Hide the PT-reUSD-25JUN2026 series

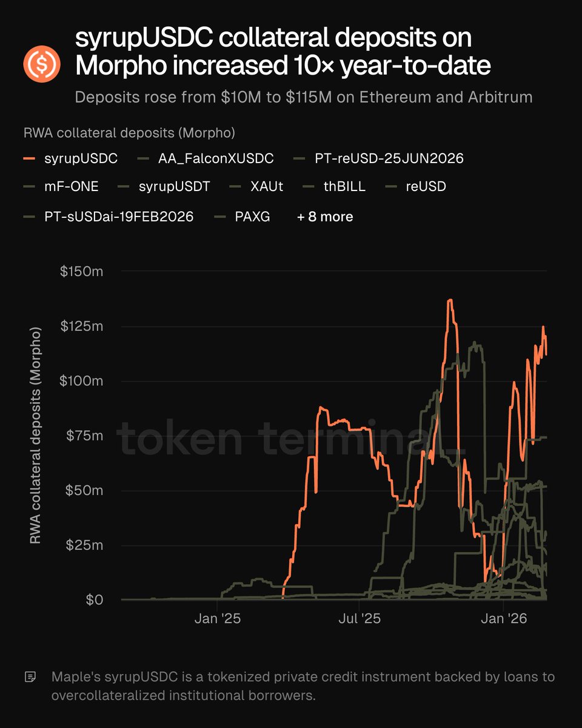(389, 159)
